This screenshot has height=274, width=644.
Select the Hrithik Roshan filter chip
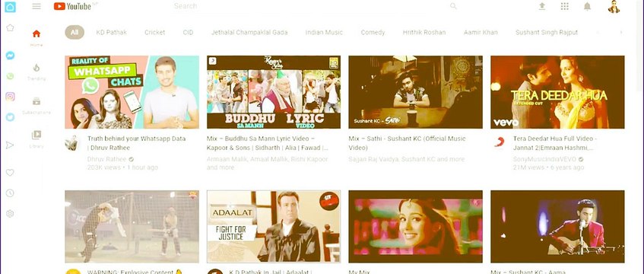click(x=424, y=32)
